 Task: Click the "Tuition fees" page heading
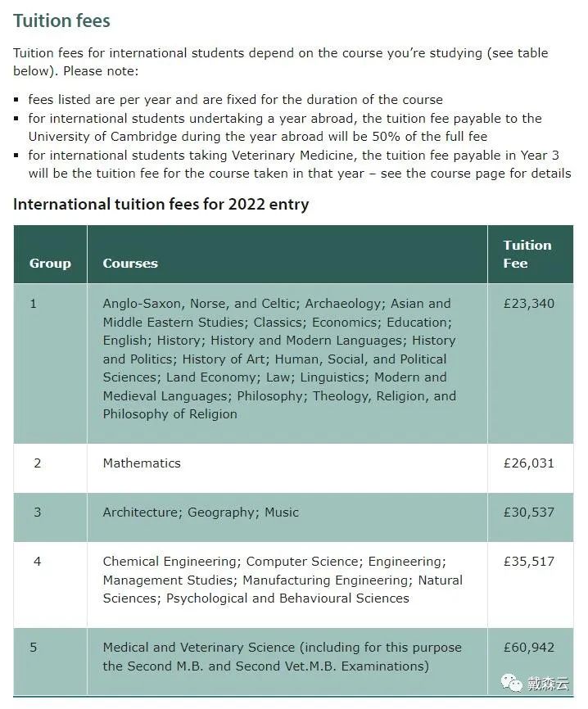61,20
